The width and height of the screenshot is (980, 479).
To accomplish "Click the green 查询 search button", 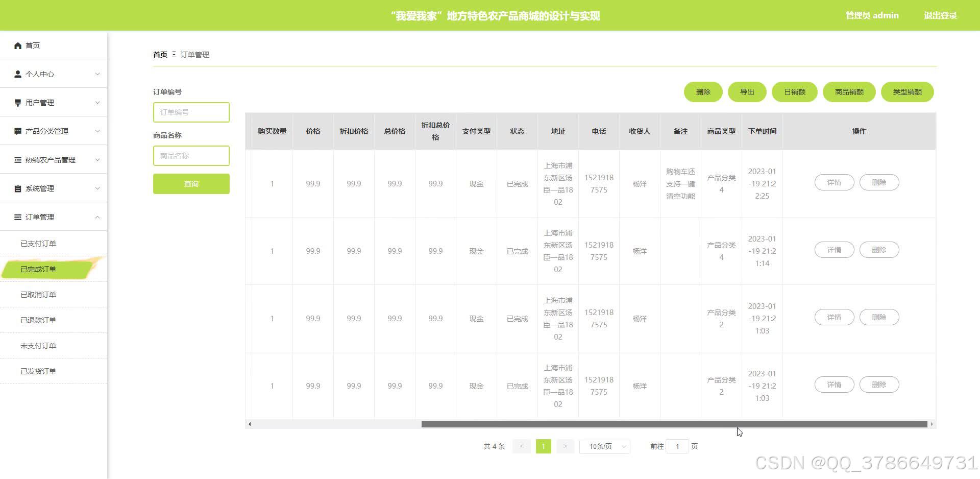I will (x=191, y=184).
